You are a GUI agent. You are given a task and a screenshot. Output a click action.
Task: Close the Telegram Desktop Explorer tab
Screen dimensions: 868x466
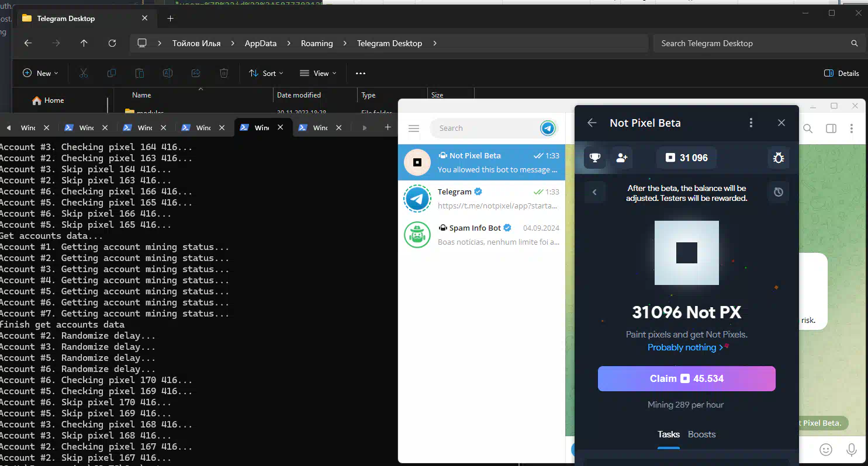click(145, 18)
